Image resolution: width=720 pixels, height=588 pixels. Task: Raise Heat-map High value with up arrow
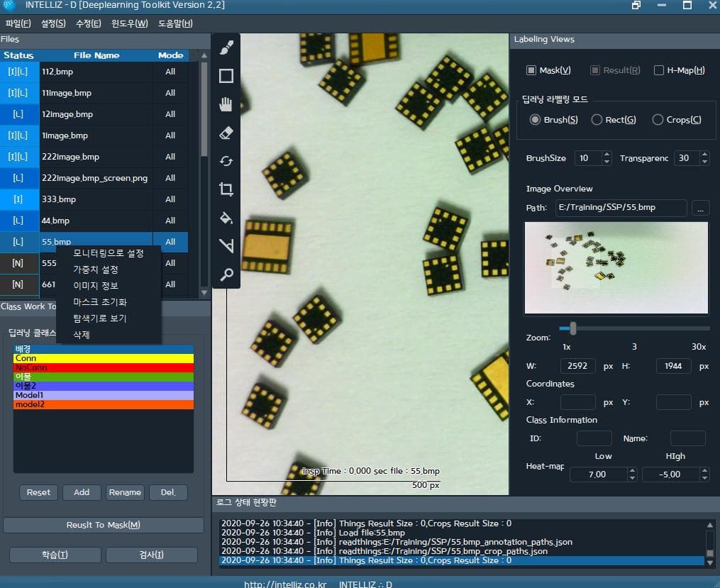pyautogui.click(x=704, y=471)
